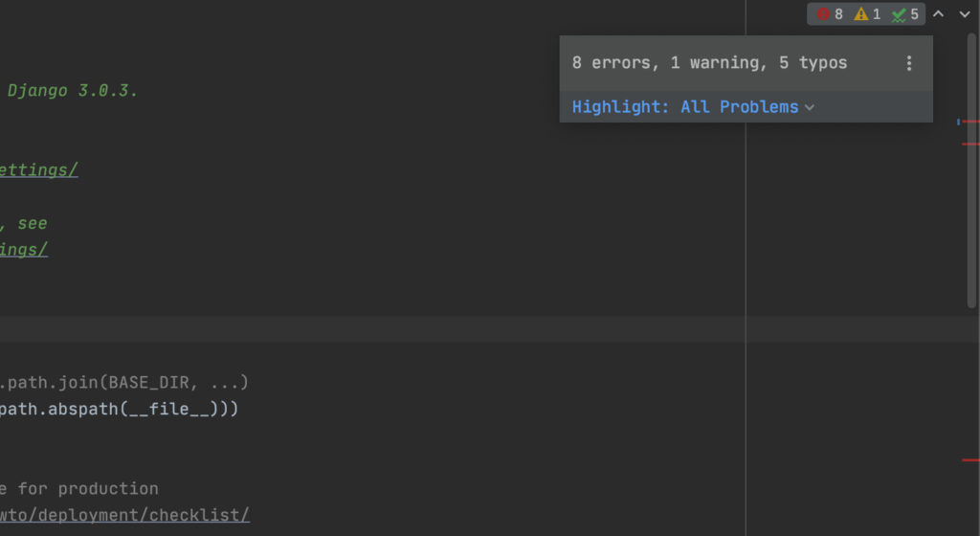Open the underlined 'ings/' link
The image size is (980, 536).
point(24,250)
